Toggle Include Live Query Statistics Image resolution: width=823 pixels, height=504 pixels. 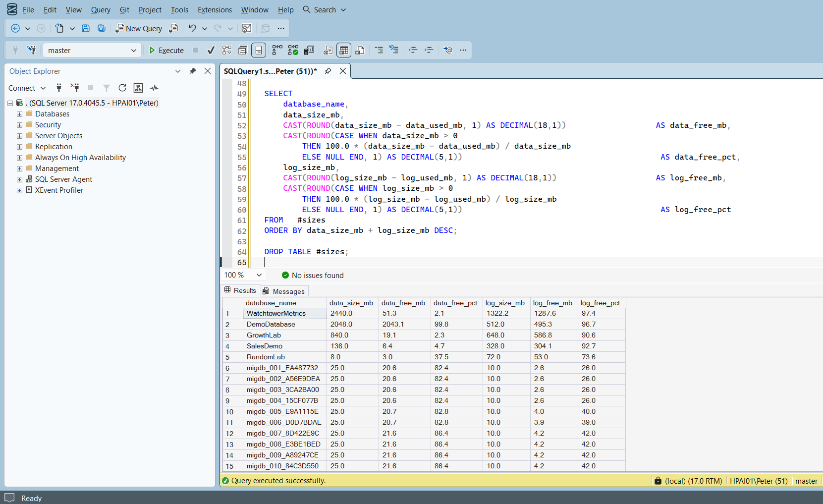coord(293,50)
